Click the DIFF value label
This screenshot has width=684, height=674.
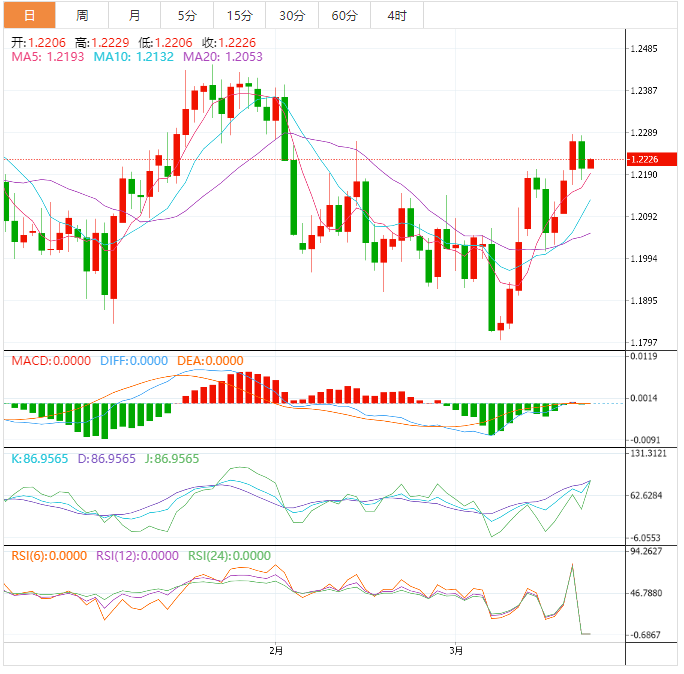(132, 361)
